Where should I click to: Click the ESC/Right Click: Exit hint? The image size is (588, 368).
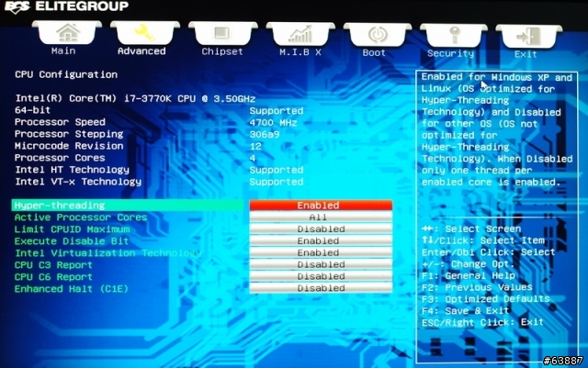coord(482,322)
